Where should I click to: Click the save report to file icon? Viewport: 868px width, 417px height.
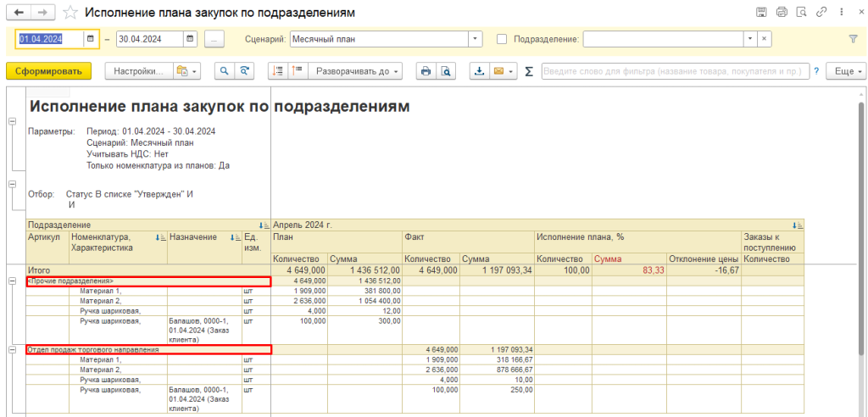[x=479, y=72]
